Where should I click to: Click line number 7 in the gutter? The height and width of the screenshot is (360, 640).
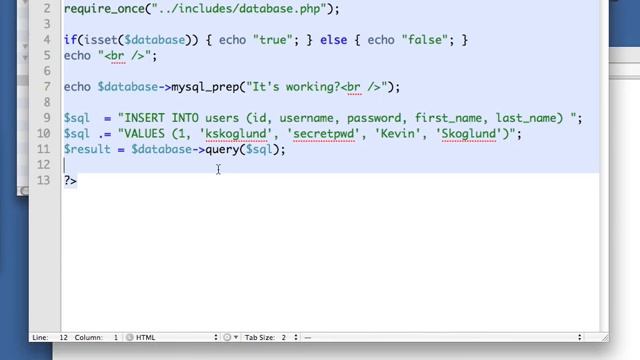pos(47,87)
